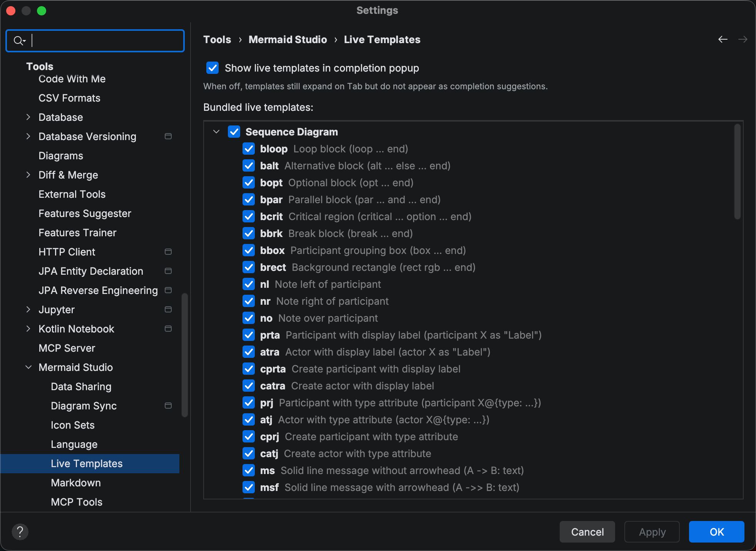Click the Cancel button
The width and height of the screenshot is (756, 551).
(x=587, y=532)
